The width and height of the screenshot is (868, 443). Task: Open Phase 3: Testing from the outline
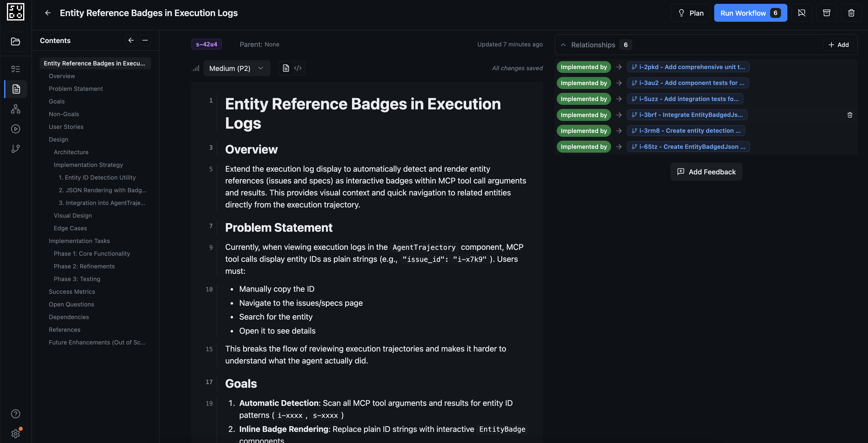tap(77, 279)
